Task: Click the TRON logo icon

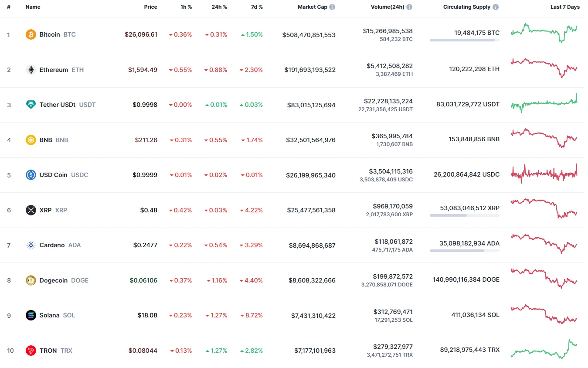Action: point(31,351)
